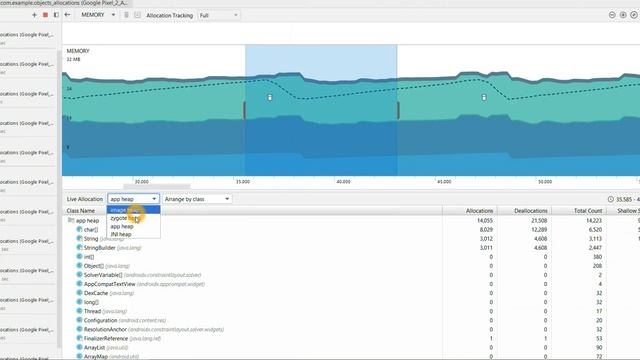Click the force garbage collection trash icon
The height and width of the screenshot is (360, 640).
click(x=127, y=15)
